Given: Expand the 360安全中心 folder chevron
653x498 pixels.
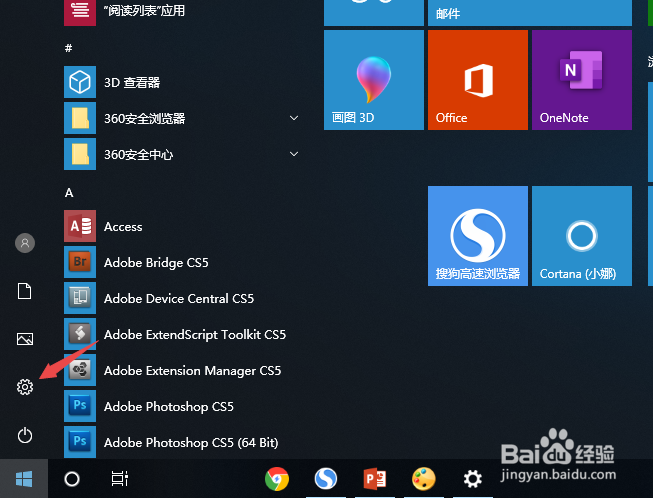Looking at the screenshot, I should (294, 154).
